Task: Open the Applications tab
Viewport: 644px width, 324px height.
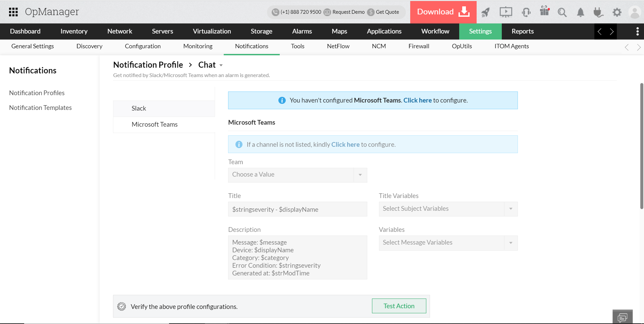Action: [x=384, y=31]
